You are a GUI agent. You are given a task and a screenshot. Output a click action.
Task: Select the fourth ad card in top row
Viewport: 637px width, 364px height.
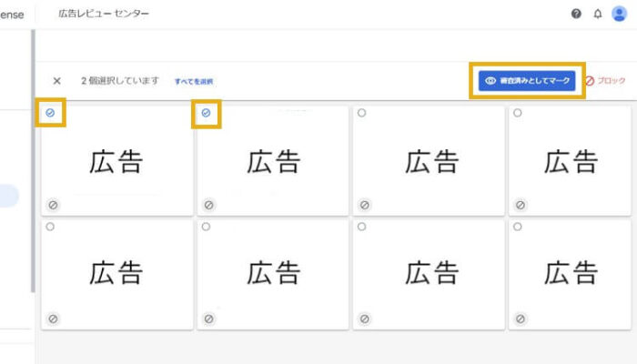pyautogui.click(x=517, y=113)
